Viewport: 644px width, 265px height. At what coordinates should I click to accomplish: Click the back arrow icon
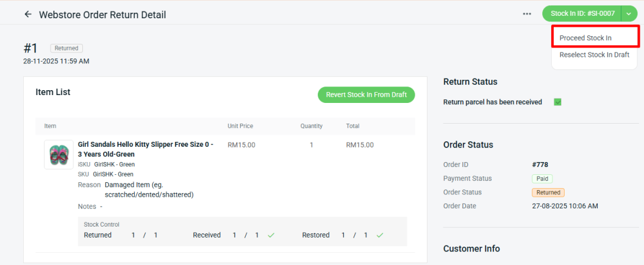coord(27,14)
